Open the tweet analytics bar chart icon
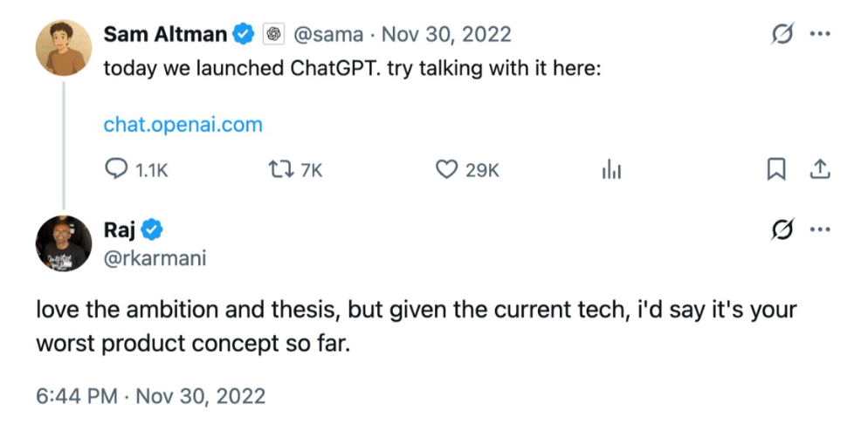The image size is (868, 431). point(611,170)
